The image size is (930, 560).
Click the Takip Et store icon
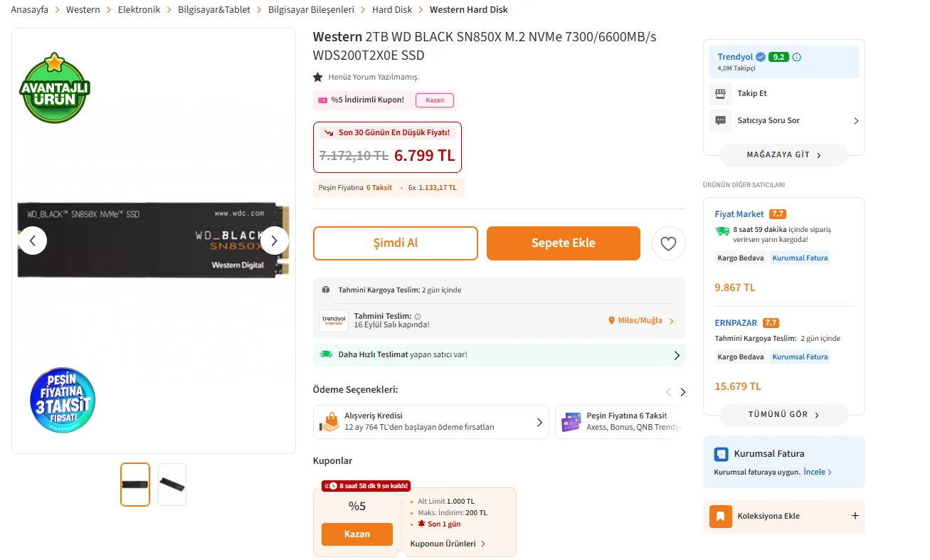[x=720, y=93]
